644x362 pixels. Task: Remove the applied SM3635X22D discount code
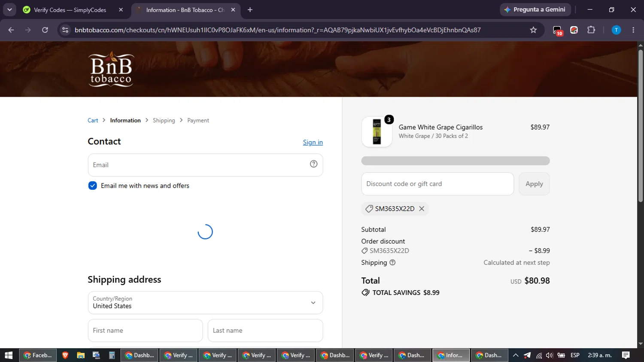tap(422, 209)
